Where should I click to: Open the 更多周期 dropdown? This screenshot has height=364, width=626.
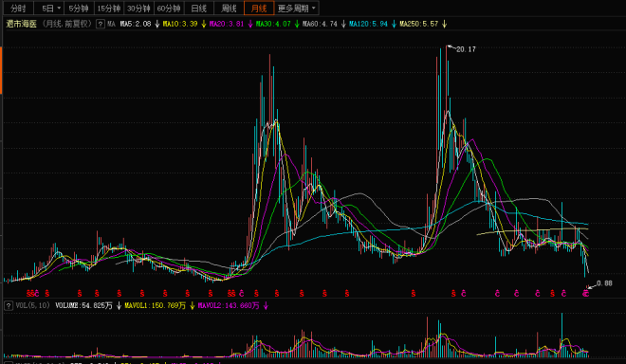[297, 8]
